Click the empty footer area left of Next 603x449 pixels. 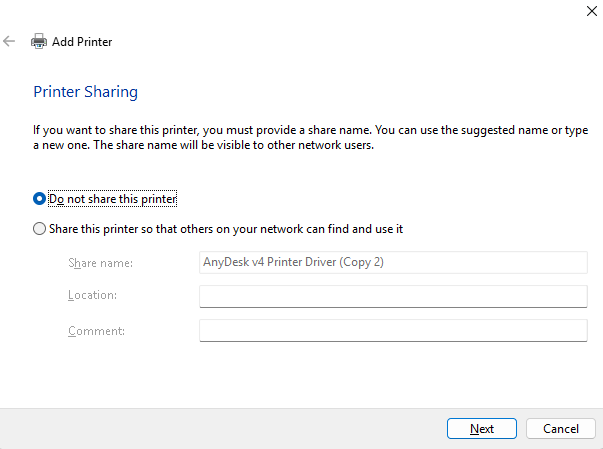pos(220,428)
